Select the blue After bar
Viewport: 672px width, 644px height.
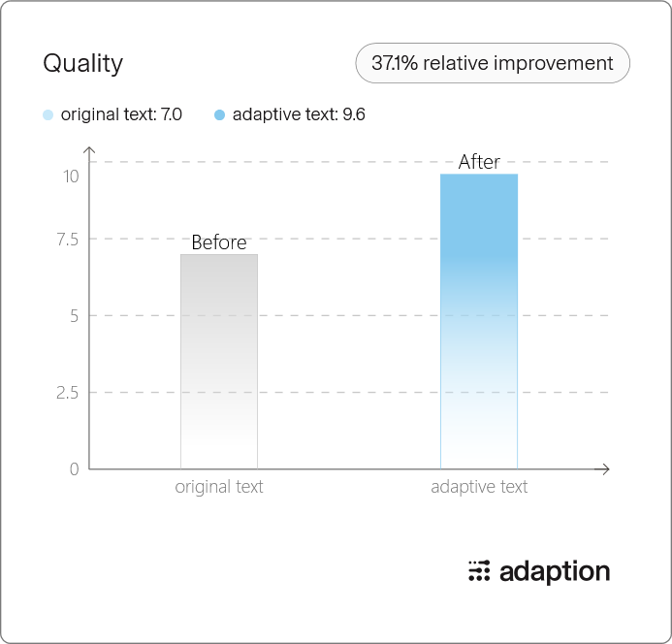pyautogui.click(x=479, y=321)
